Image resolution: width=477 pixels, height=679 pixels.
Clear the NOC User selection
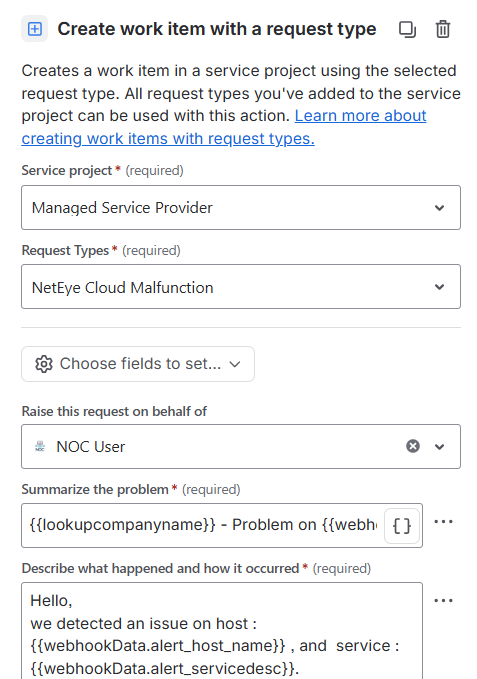pyautogui.click(x=413, y=446)
